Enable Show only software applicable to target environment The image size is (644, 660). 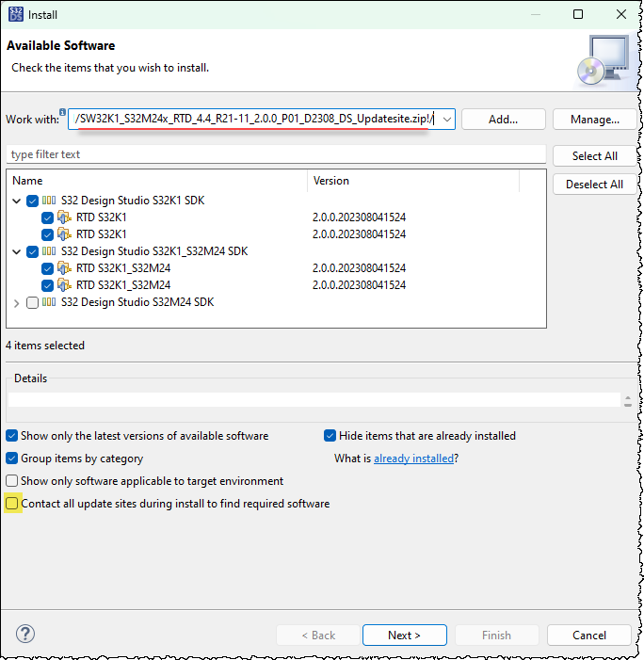[x=12, y=481]
